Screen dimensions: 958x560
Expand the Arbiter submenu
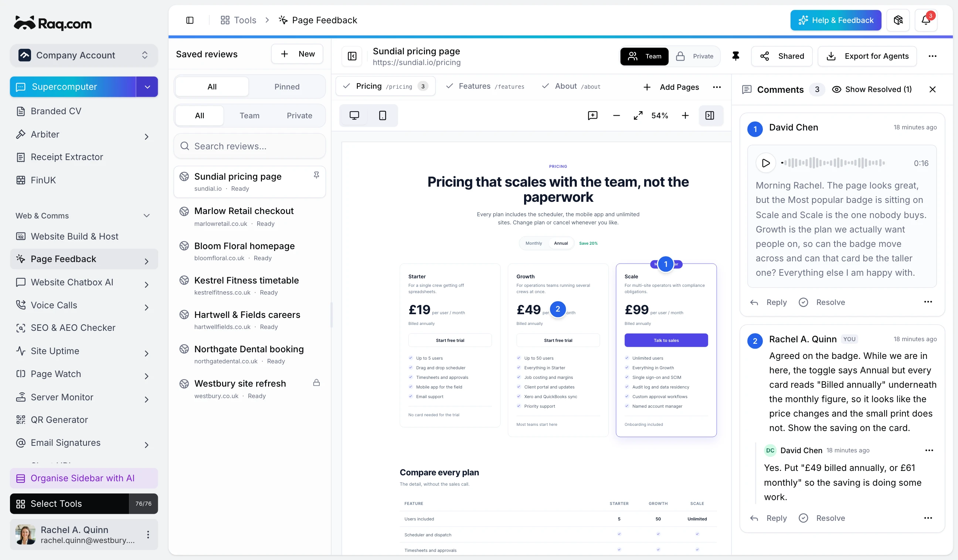pyautogui.click(x=146, y=136)
